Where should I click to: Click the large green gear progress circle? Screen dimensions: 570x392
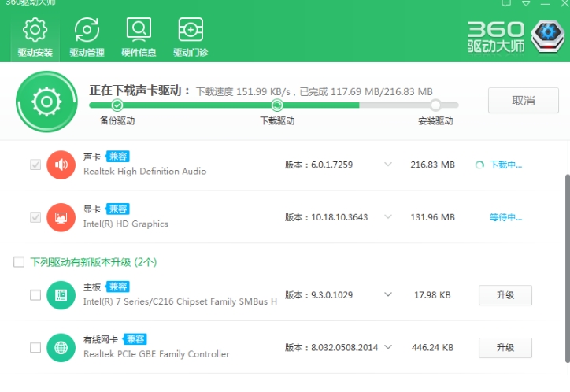[46, 102]
